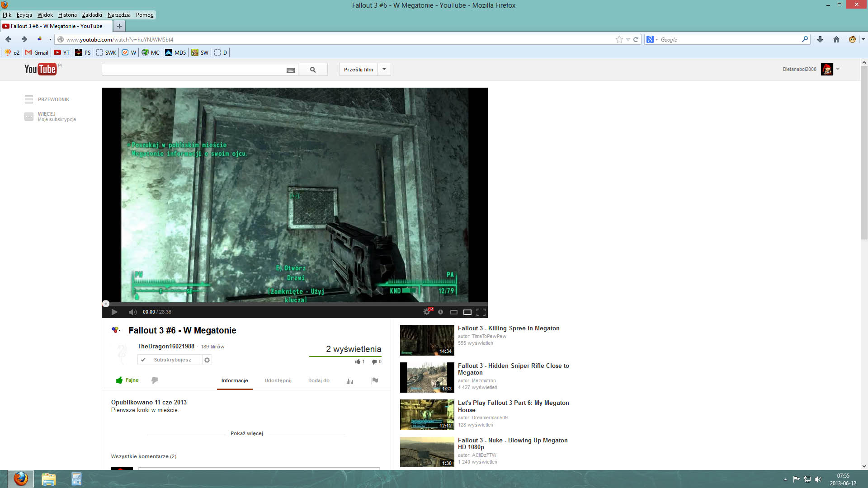This screenshot has height=488, width=868.
Task: Focus the YouTube search input field
Action: click(194, 70)
